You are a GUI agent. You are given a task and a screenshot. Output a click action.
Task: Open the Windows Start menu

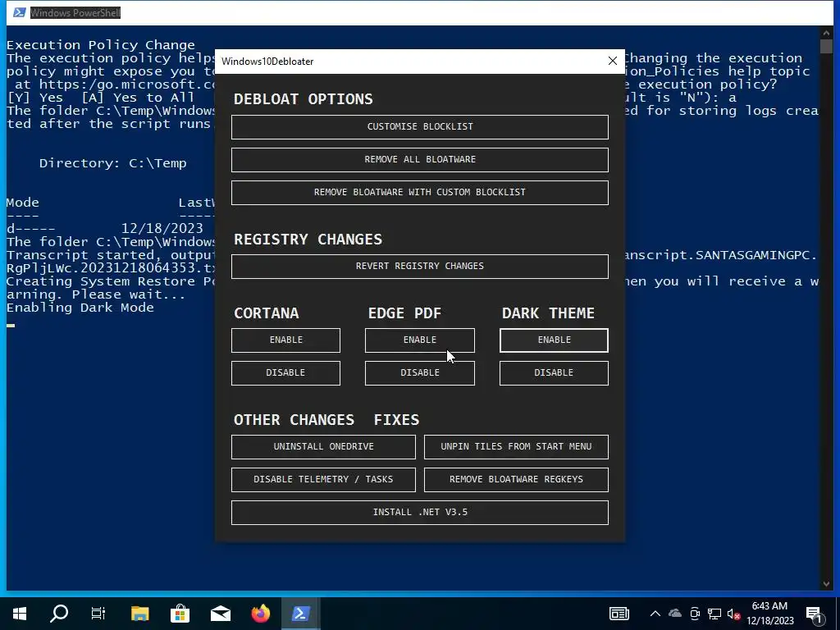point(20,614)
